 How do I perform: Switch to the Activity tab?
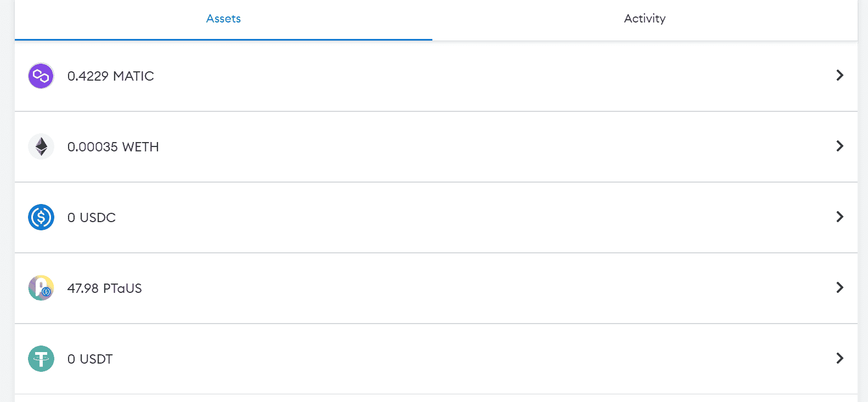645,19
